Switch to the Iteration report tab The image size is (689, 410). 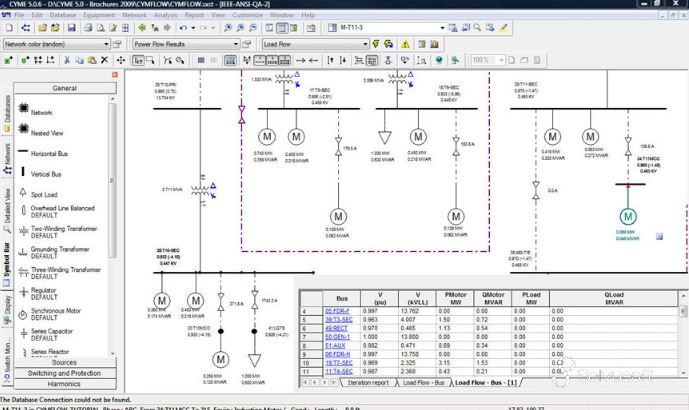point(368,383)
